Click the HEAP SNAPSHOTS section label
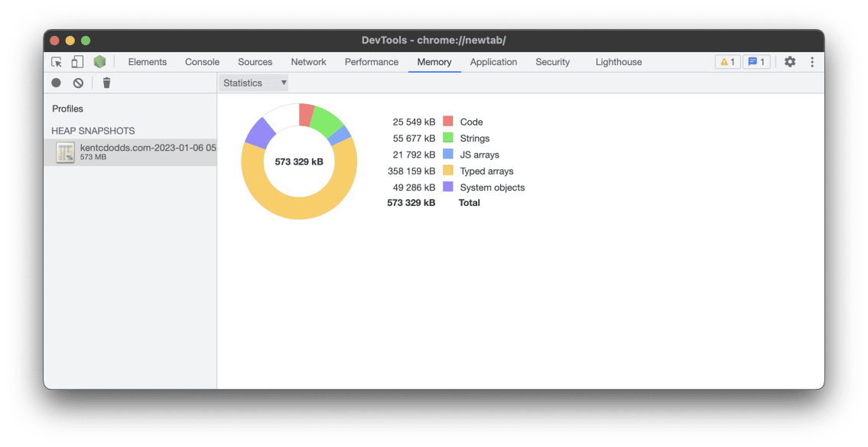Viewport: 868px width, 447px height. pos(93,131)
